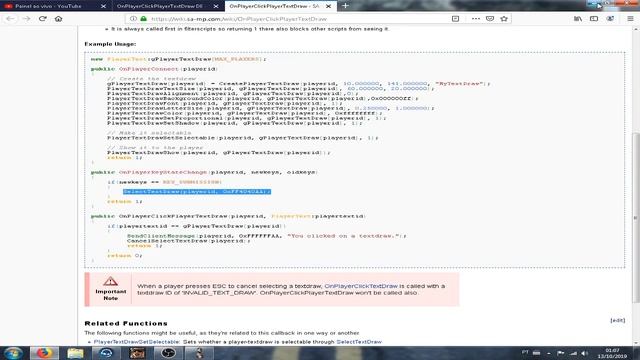This screenshot has width=640, height=360.
Task: Close the OnPlayerClickPlayerTextDraw DI tab
Action: click(x=216, y=6)
